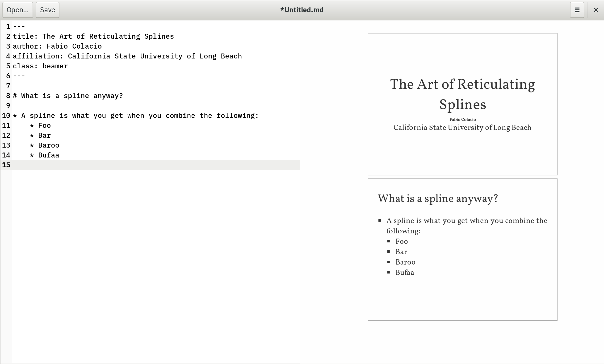Place cursor on empty line 15
Viewport: 604px width, 364px height.
(x=147, y=165)
